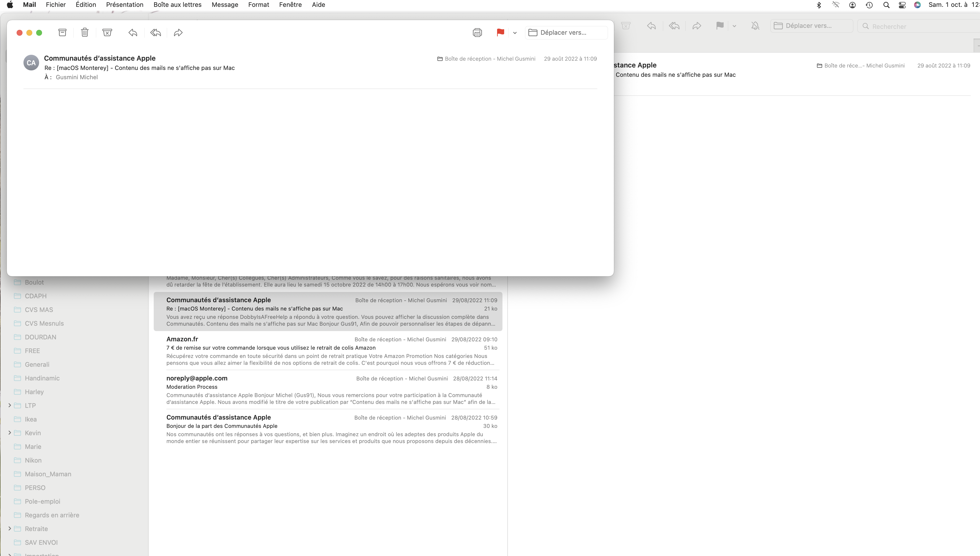Expand the LTP mailbox folder

10,405
